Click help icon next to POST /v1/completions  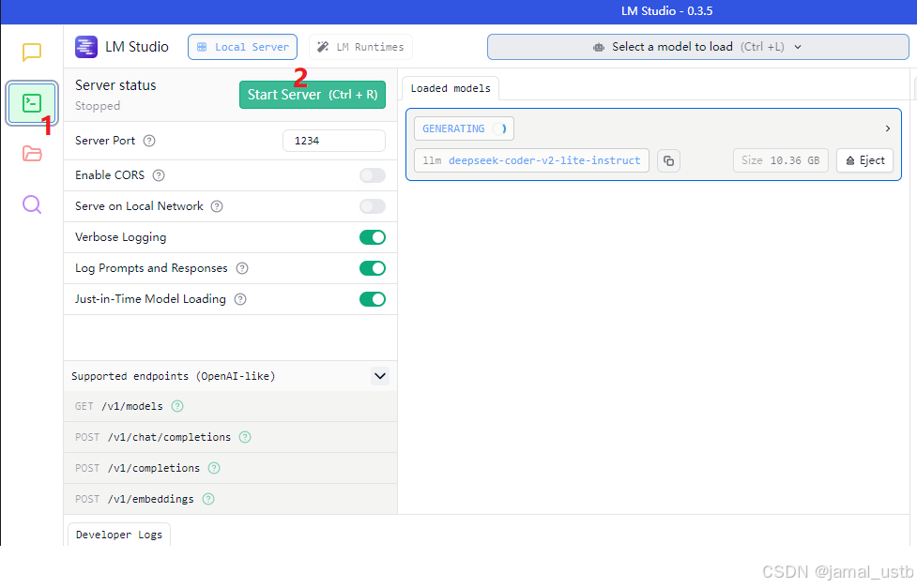point(214,468)
